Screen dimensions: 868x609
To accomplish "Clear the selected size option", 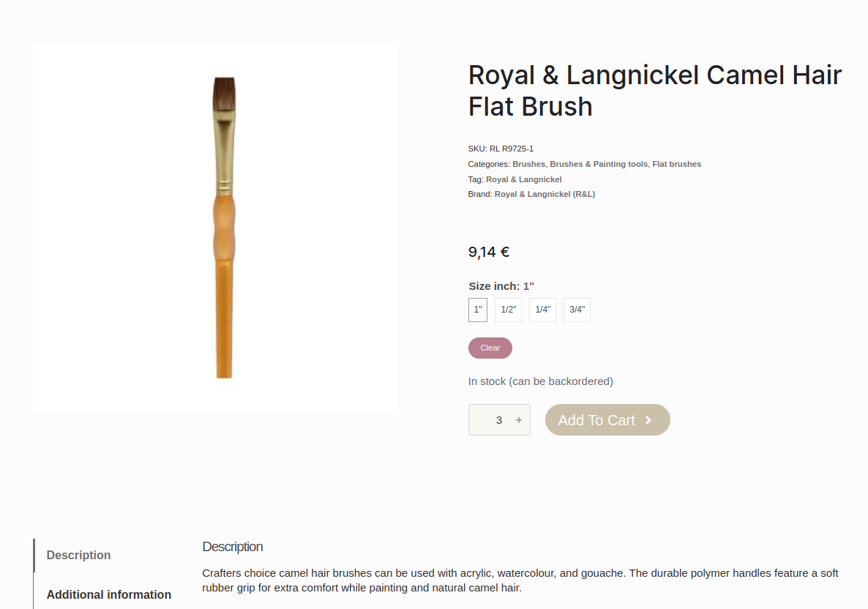I will point(490,348).
